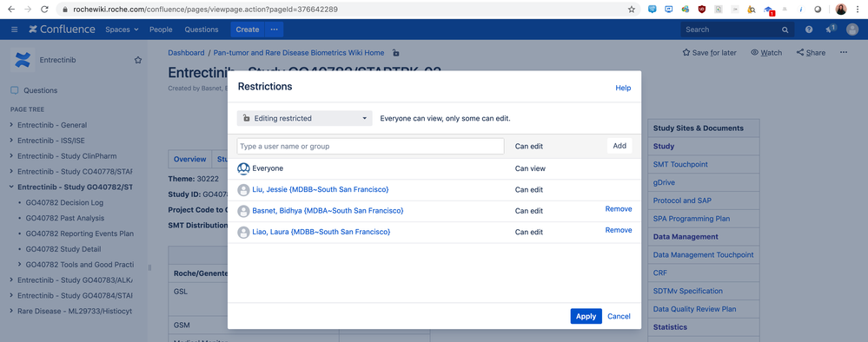Image resolution: width=868 pixels, height=342 pixels.
Task: Open Liu, Jessie's profile link
Action: [321, 189]
